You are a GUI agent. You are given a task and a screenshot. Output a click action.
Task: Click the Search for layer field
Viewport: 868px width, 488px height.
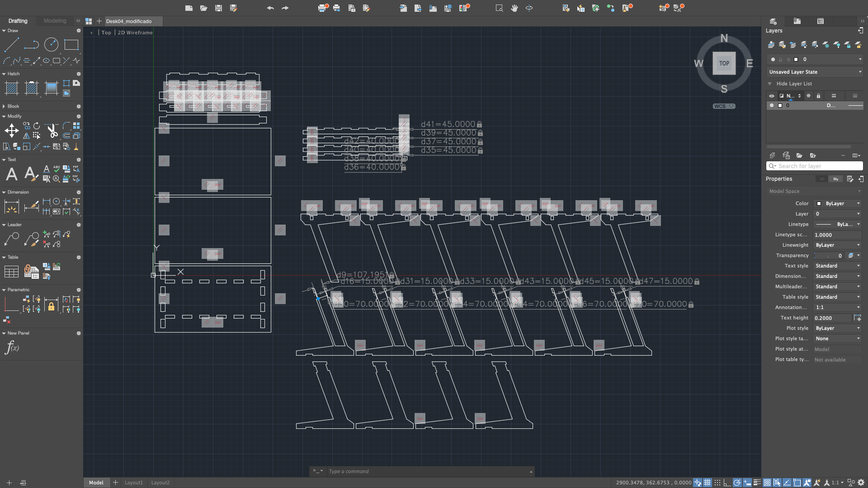click(x=815, y=166)
